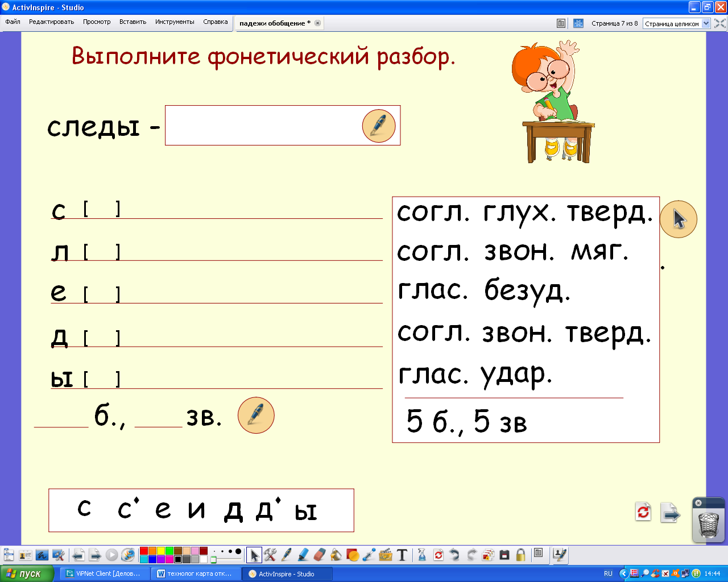The image size is (728, 582).
Task: Select the Eraser tool
Action: [320, 555]
